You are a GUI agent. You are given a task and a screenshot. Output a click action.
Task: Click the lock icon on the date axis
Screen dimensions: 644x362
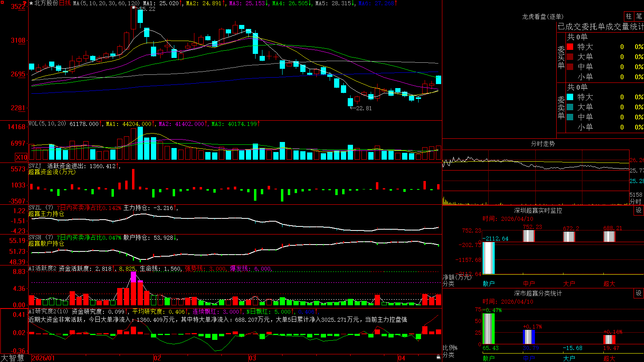pos(438,357)
